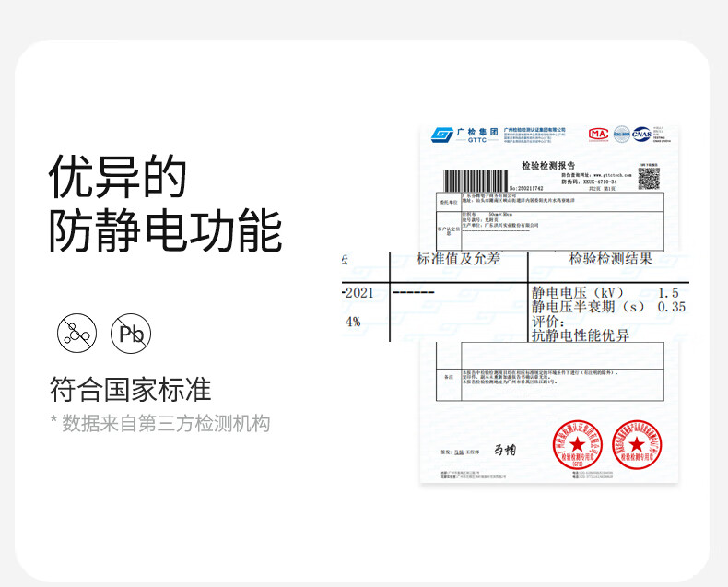Click the 评价 label
The image size is (728, 587).
tap(548, 322)
